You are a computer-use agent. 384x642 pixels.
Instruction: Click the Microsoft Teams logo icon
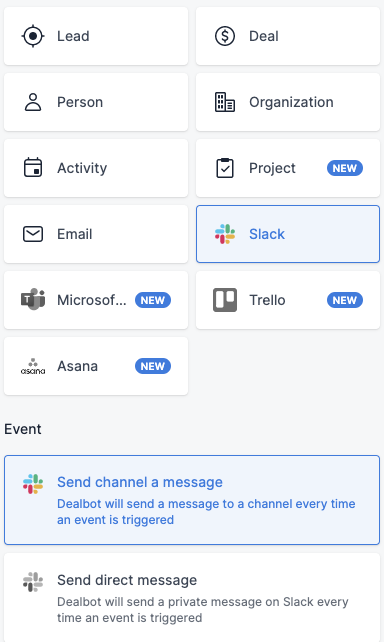(33, 300)
